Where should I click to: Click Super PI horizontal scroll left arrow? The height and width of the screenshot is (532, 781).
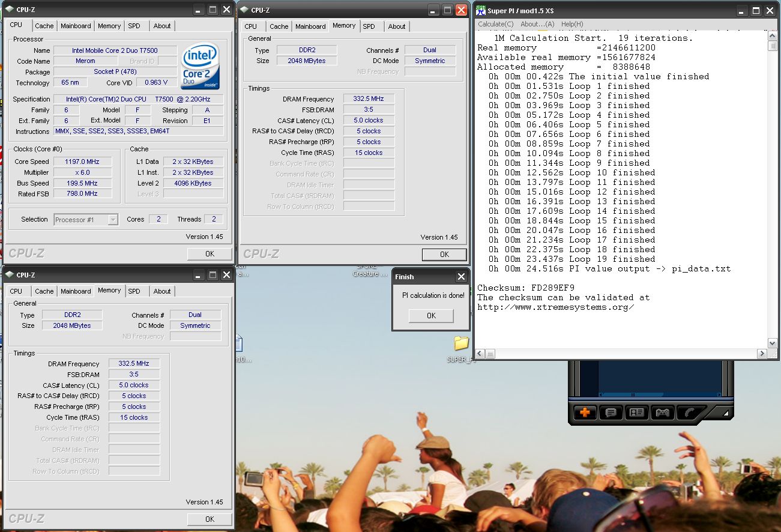coord(479,353)
